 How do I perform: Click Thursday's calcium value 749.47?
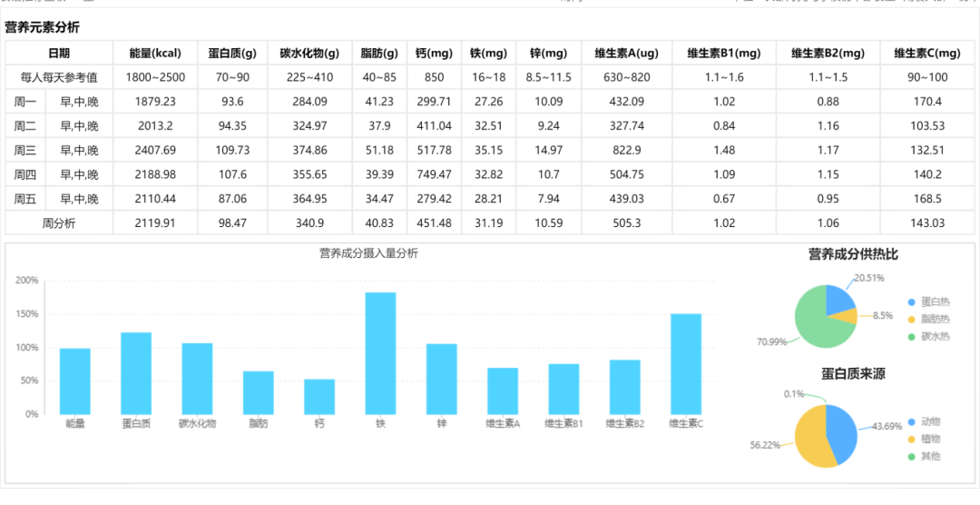pos(434,174)
